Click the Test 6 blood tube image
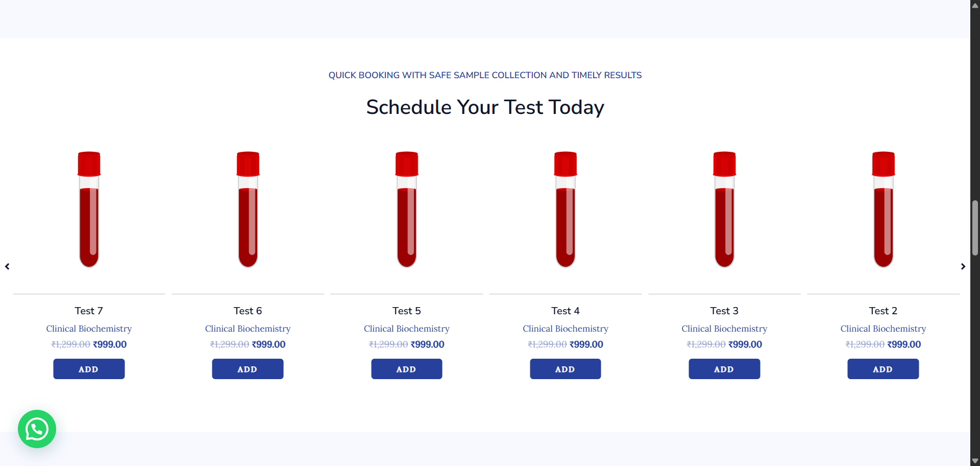The height and width of the screenshot is (466, 980). [x=248, y=209]
